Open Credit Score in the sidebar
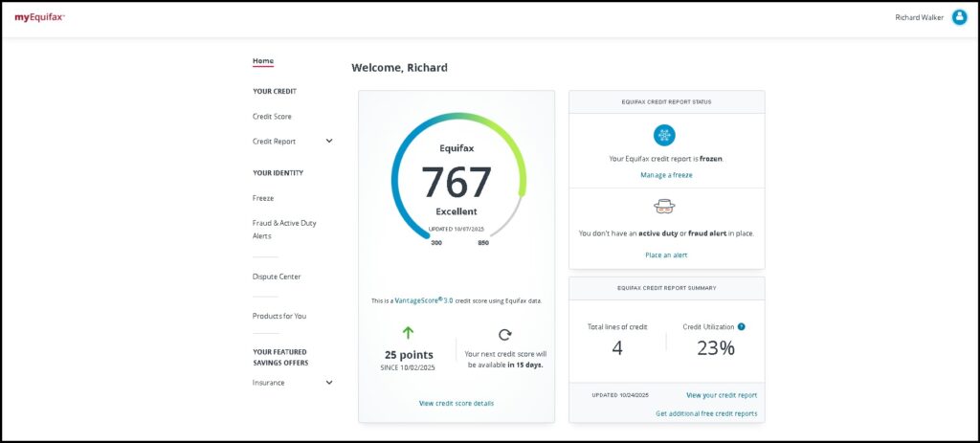This screenshot has width=980, height=443. click(x=272, y=117)
